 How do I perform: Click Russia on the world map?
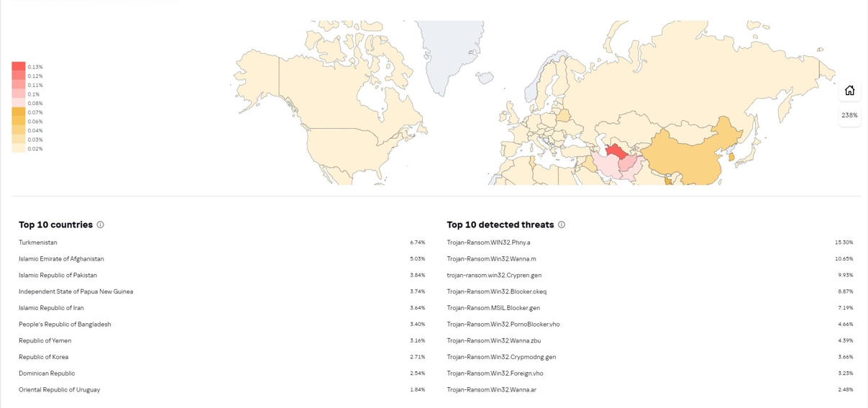683,86
